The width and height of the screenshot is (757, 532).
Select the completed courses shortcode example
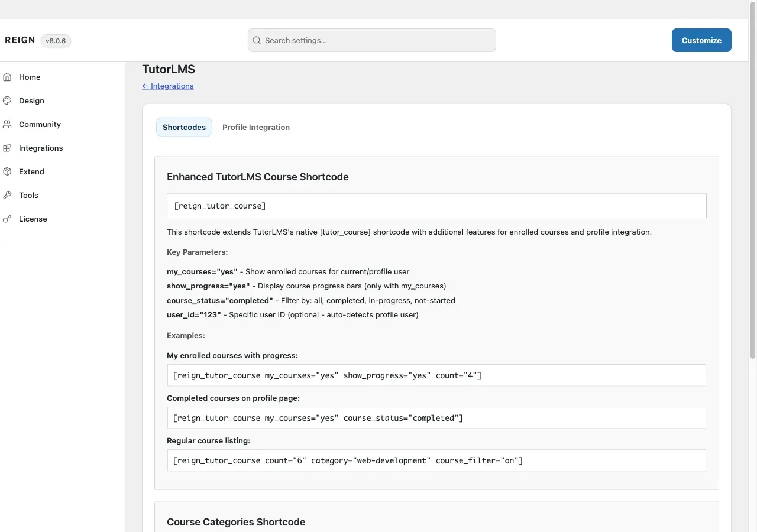[436, 418]
